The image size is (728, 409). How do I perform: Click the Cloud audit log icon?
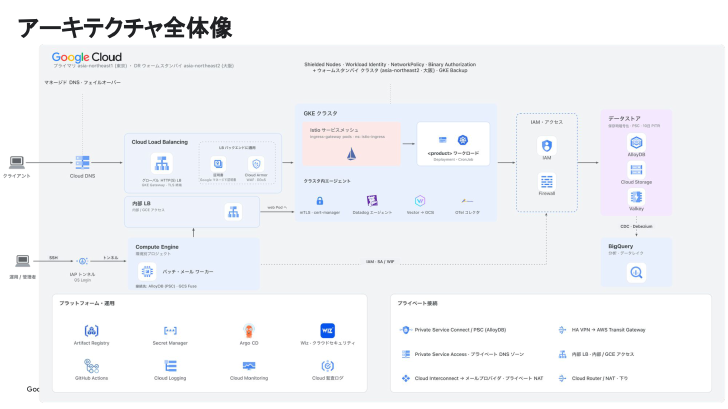point(327,366)
